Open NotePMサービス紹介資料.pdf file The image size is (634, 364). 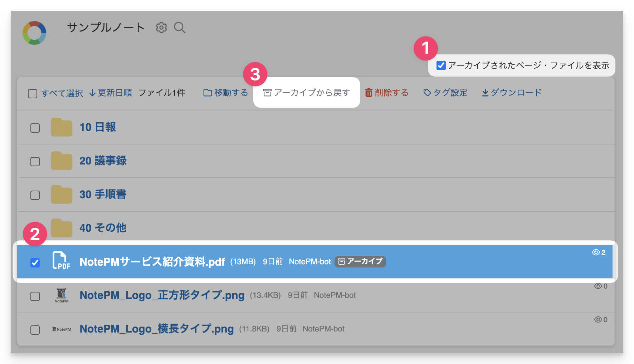pyautogui.click(x=152, y=262)
